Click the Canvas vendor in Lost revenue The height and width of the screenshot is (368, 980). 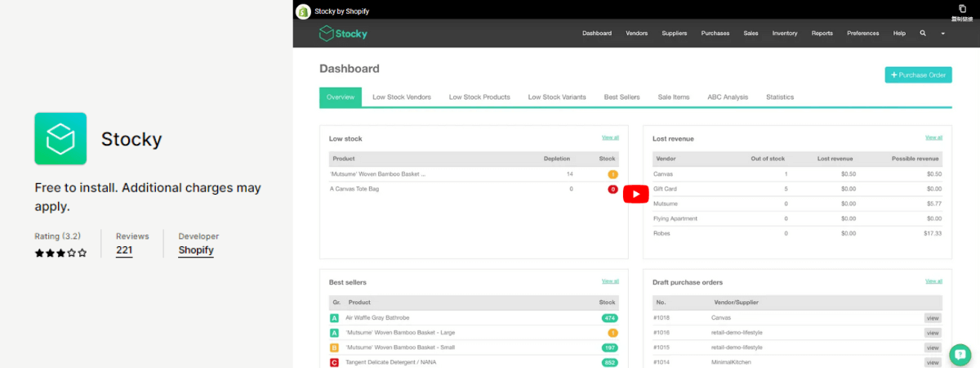point(663,174)
